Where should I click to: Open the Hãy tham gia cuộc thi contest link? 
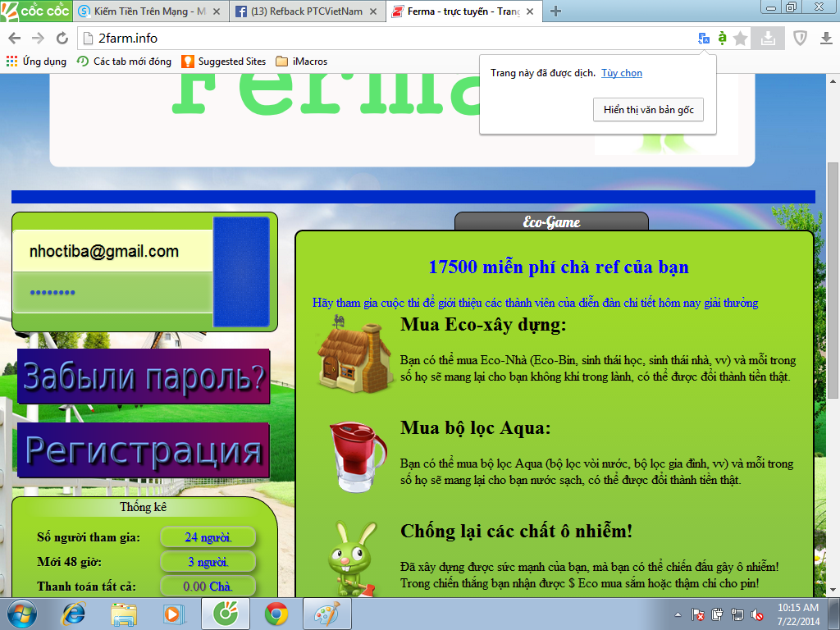[535, 303]
